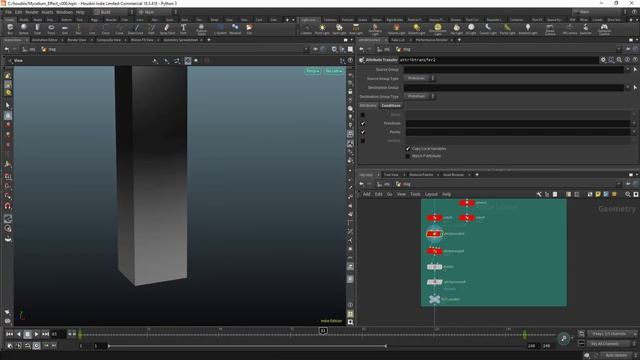
Task: Select the Platonic Solids shelf tool
Action: 201,29
